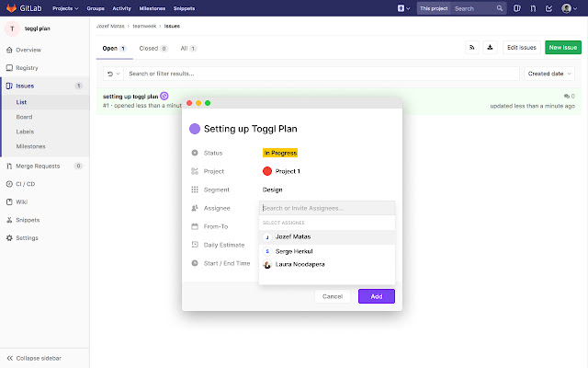Open Merge Requests in the sidebar

coord(38,166)
